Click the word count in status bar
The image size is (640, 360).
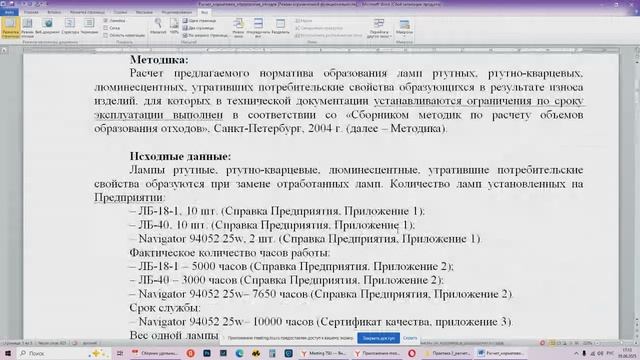pos(51,343)
